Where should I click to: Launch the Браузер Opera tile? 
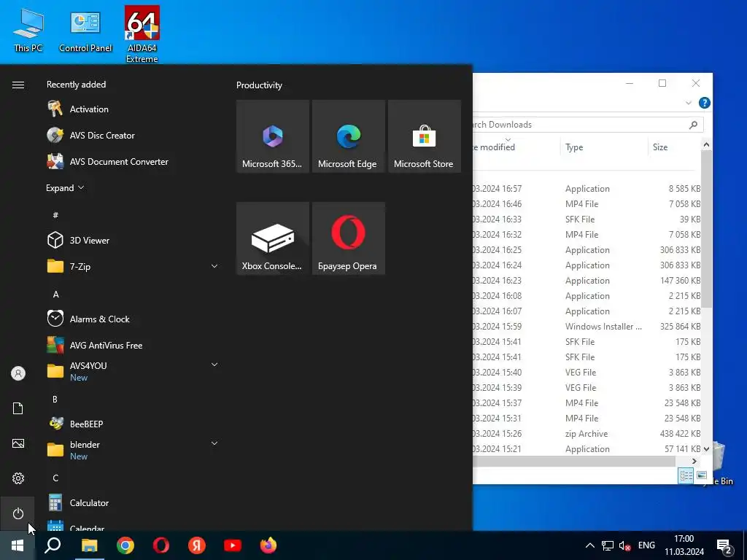[x=348, y=238]
